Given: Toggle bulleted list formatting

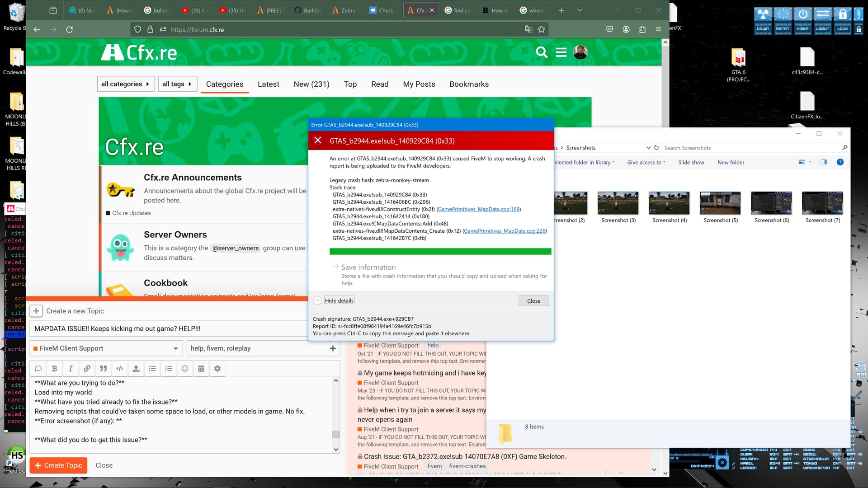Looking at the screenshot, I should [x=152, y=369].
